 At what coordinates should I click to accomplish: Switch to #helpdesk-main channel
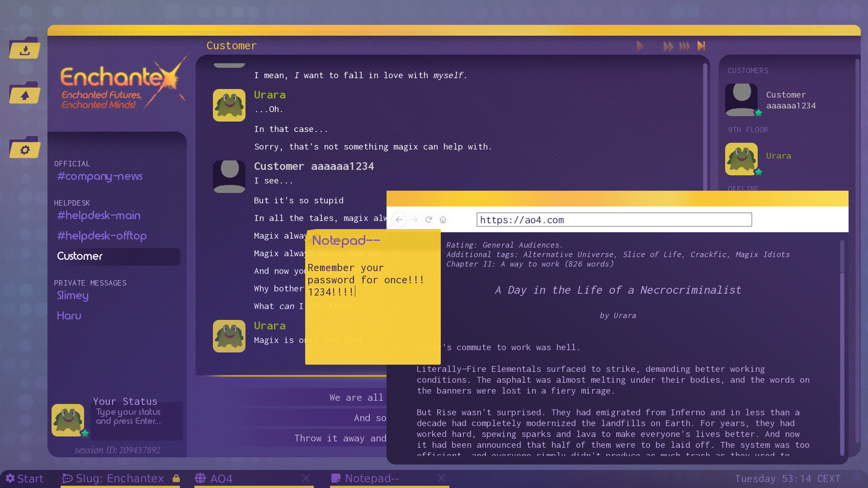99,216
